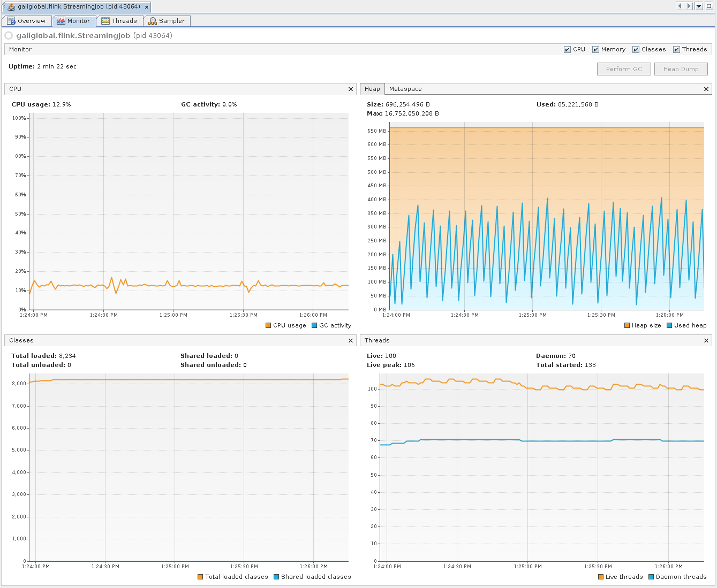Close the CPU graph panel
The image size is (717, 588).
click(x=351, y=89)
